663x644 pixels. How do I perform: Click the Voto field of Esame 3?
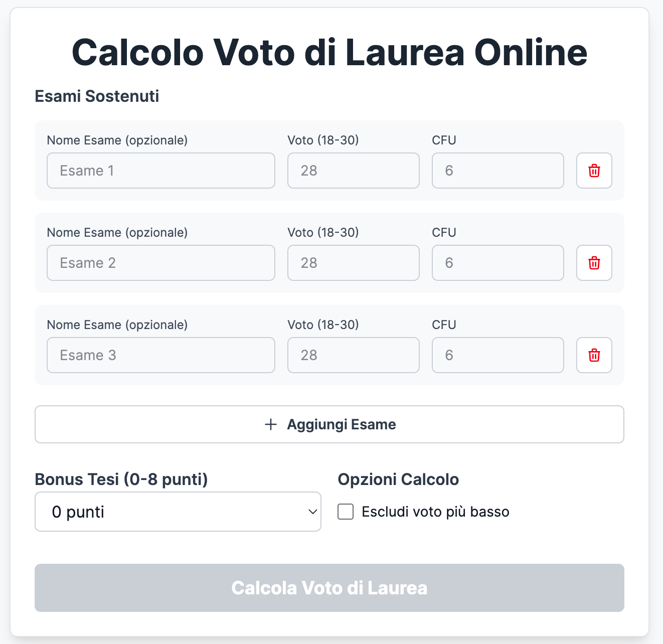tap(353, 355)
